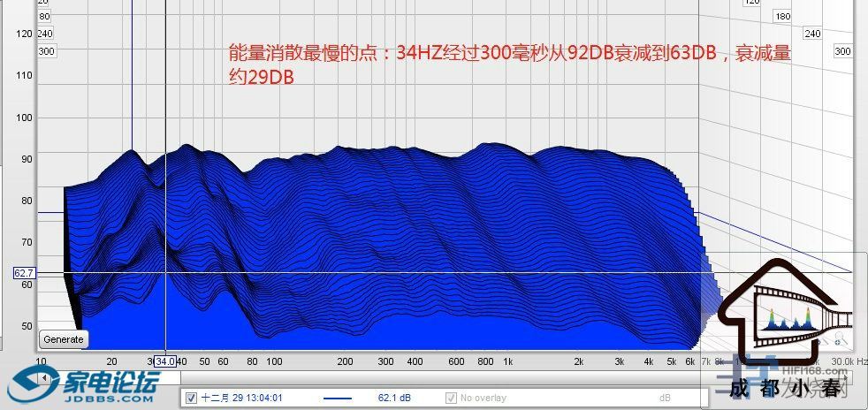Viewport: 868px width, 410px height.
Task: Click the 120 dB label on vertical axis
Action: pyautogui.click(x=24, y=34)
